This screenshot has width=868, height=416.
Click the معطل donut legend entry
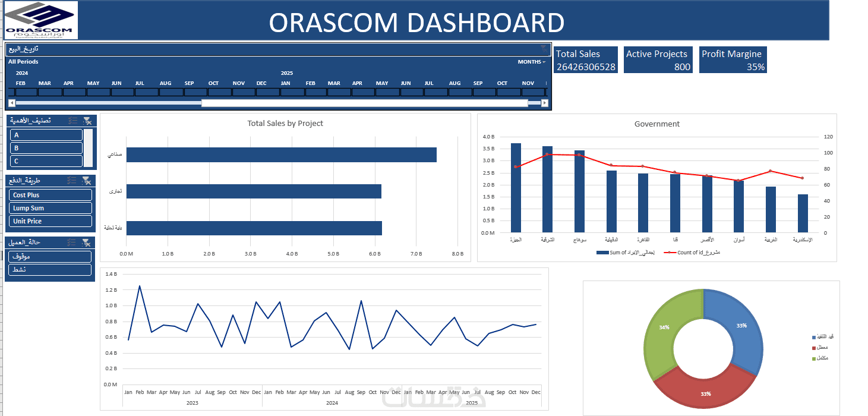click(819, 347)
